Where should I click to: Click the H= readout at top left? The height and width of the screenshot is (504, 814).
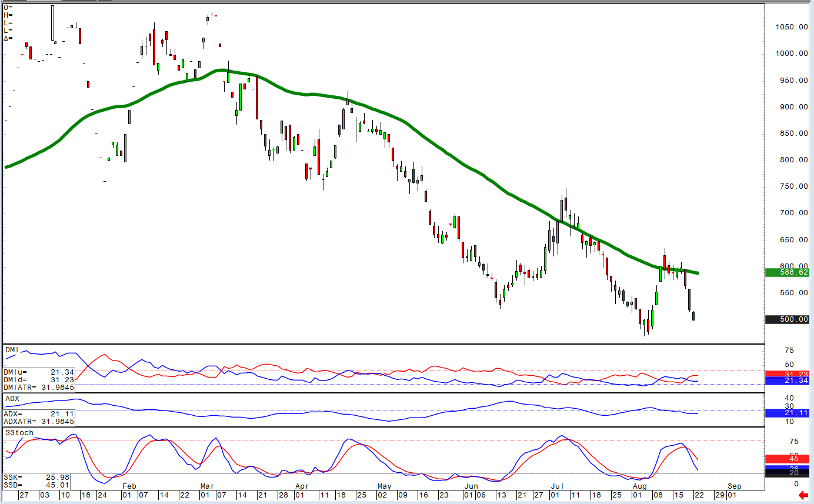tap(8, 15)
